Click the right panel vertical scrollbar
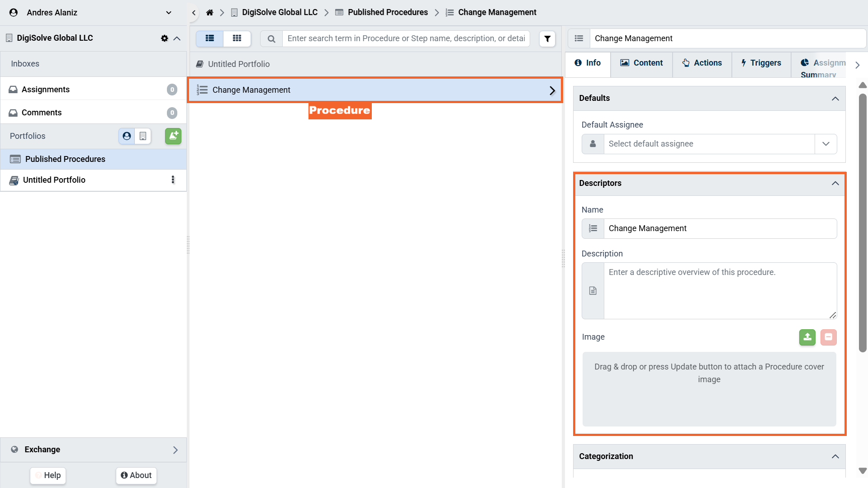This screenshot has height=488, width=868. click(x=863, y=222)
